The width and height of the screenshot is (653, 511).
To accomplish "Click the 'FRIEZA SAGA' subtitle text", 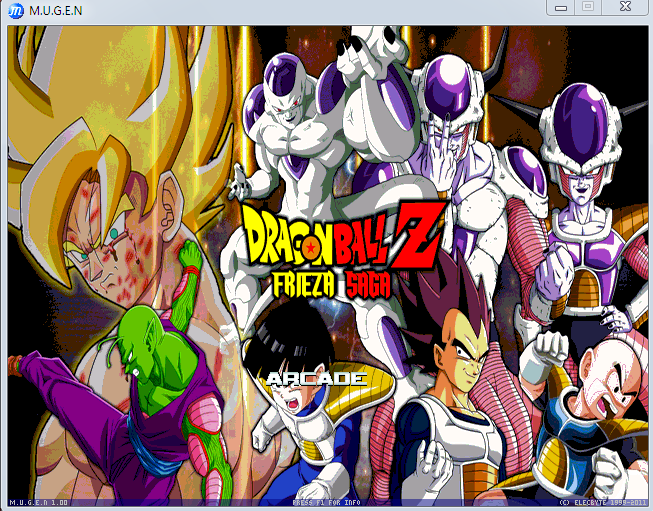I will click(x=332, y=285).
